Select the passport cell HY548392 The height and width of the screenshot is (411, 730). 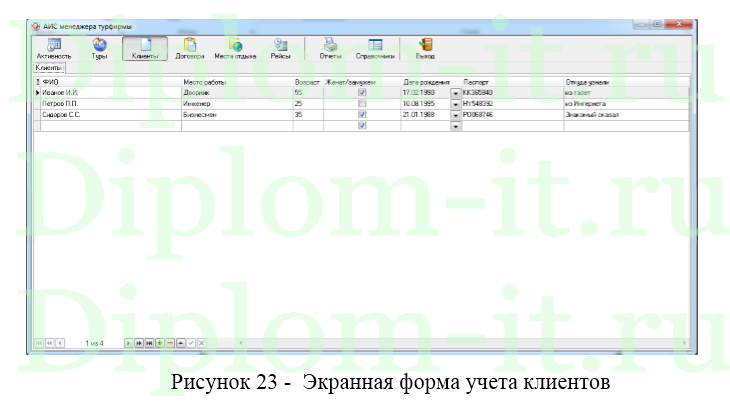513,103
